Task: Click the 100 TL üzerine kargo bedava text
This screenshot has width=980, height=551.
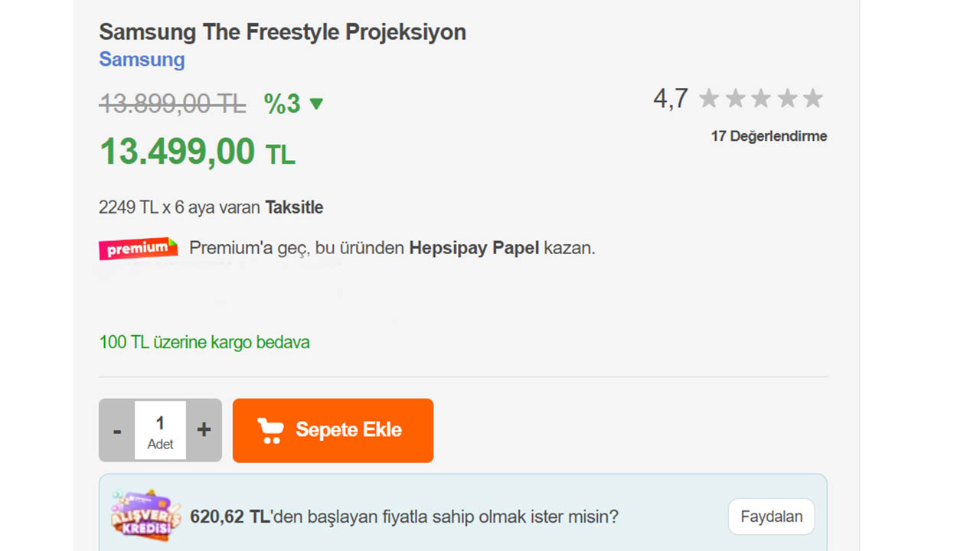Action: pyautogui.click(x=204, y=342)
